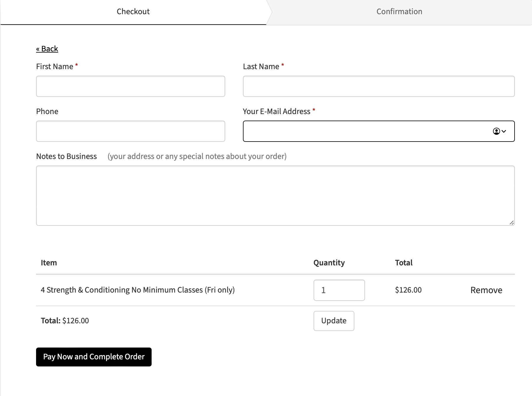Select the Quantity box showing 1

339,290
